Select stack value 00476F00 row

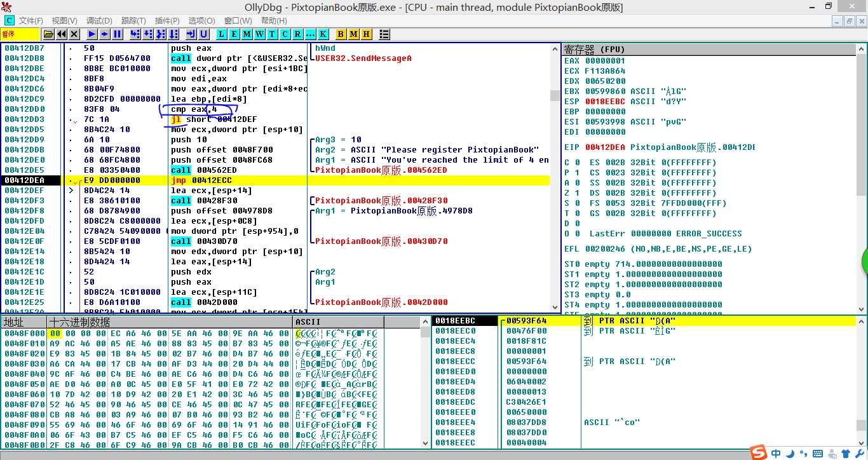644,331
